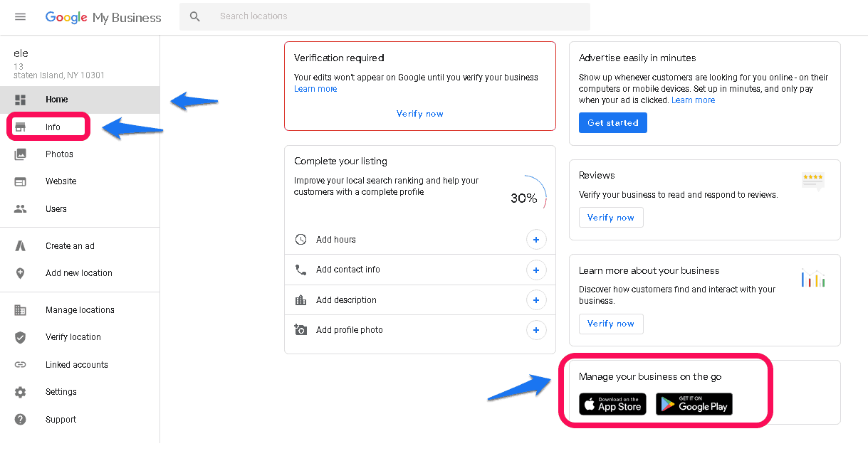Click Verify now in Verification required card

coord(420,114)
